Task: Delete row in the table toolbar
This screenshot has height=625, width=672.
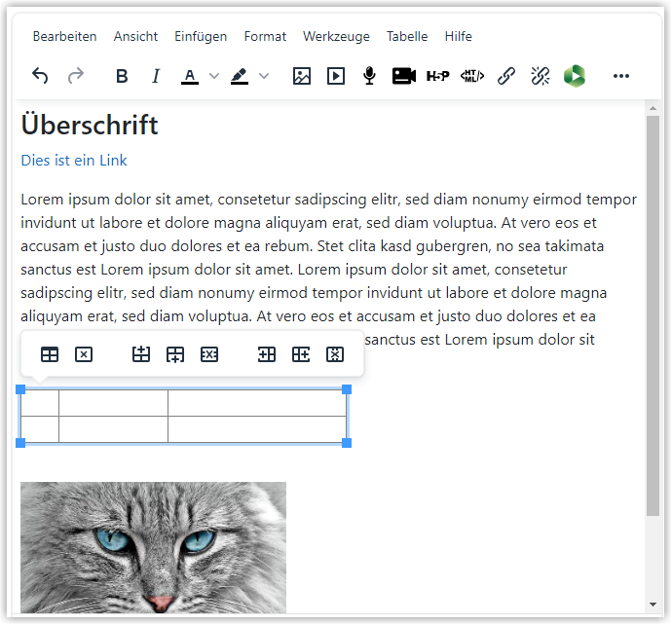Action: coord(209,354)
